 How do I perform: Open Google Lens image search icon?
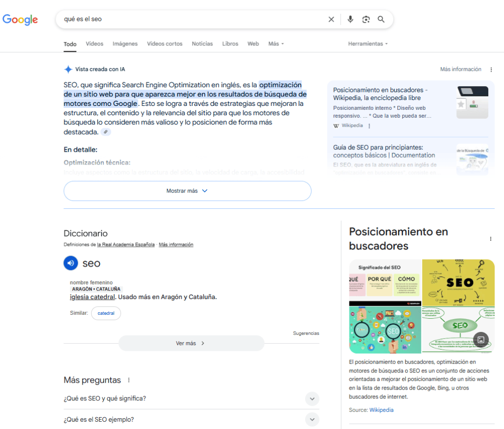pos(366,19)
